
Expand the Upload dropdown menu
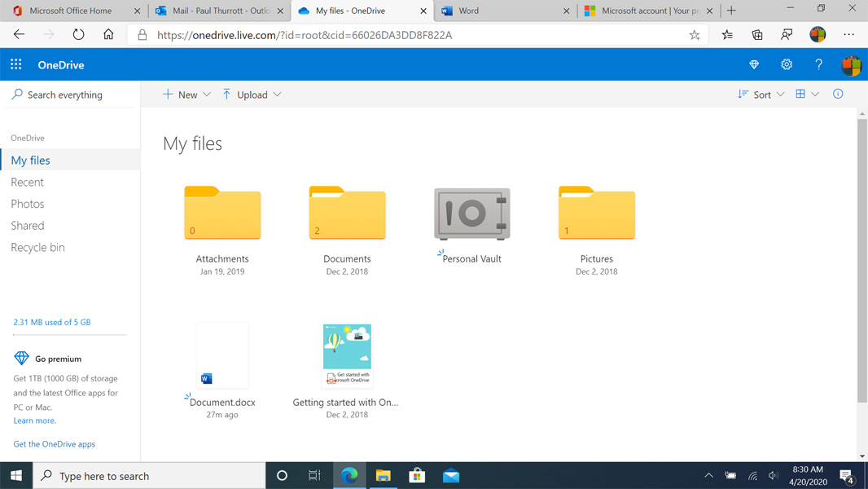pos(252,95)
